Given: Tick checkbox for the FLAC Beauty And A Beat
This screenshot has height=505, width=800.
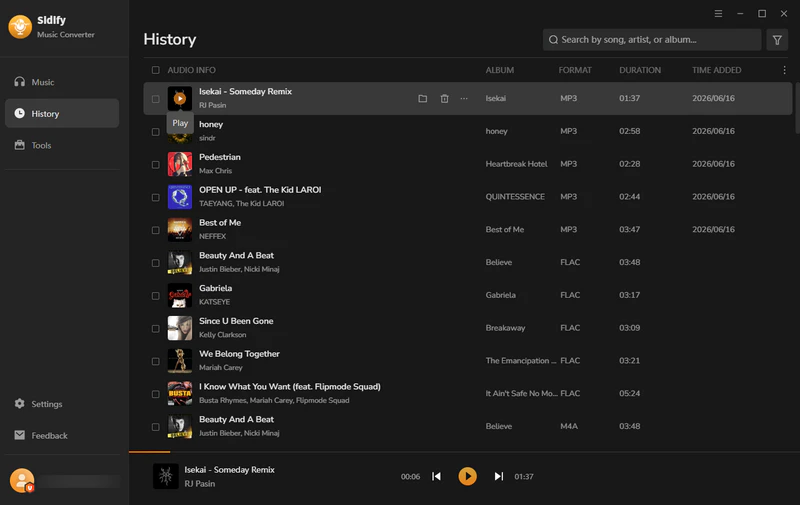Looking at the screenshot, I should (x=156, y=263).
